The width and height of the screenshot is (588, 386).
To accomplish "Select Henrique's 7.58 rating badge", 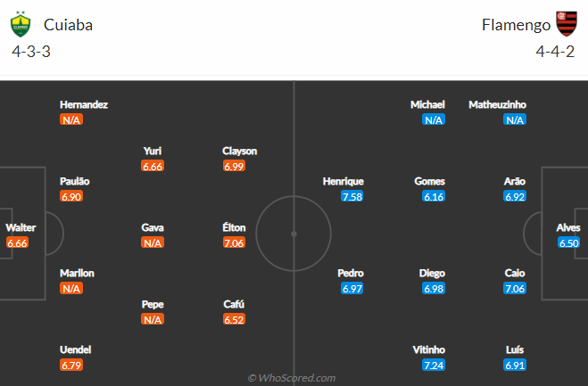I will pos(352,196).
